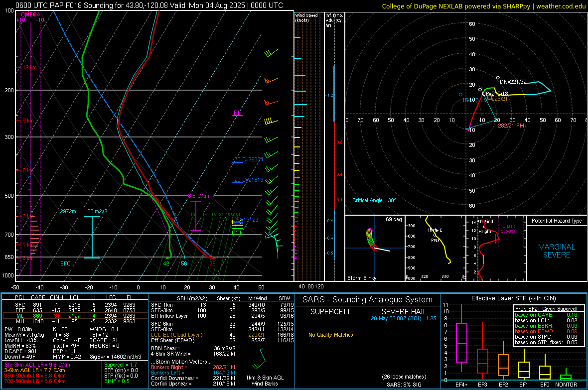The width and height of the screenshot is (588, 390).
Task: Click the Eff Shear (EBWD) row
Action: click(223, 341)
